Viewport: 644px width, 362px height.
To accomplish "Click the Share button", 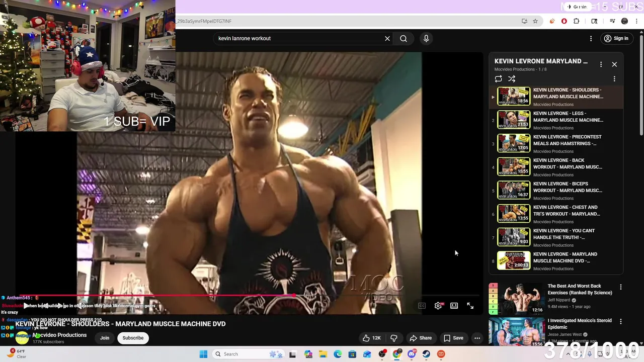I will [421, 338].
